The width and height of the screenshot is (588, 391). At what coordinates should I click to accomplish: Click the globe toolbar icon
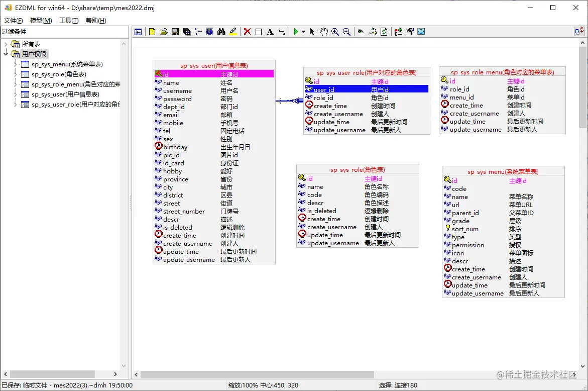tap(209, 32)
